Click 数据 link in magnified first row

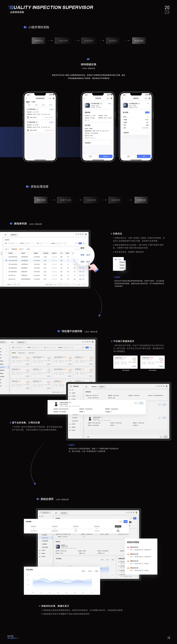click(x=82, y=255)
